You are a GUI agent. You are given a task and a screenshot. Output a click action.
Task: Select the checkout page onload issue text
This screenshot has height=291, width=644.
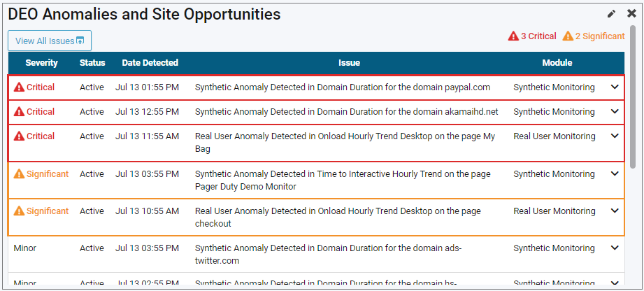pyautogui.click(x=338, y=217)
